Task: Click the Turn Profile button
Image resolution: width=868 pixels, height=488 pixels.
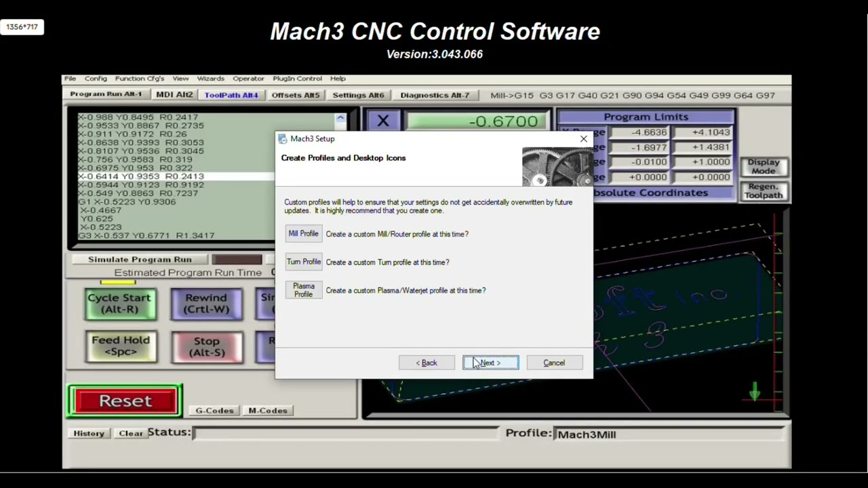Action: (303, 262)
